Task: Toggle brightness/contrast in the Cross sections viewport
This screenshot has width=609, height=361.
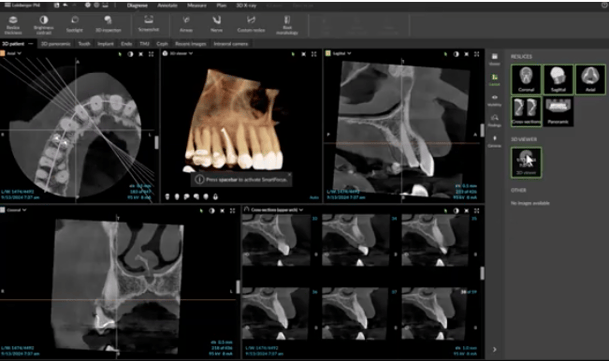Action: pos(456,211)
